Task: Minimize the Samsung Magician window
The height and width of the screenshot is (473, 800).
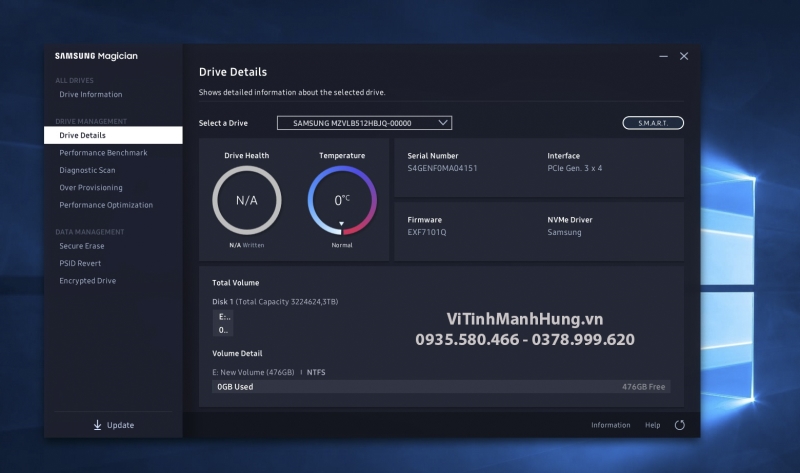Action: 663,56
